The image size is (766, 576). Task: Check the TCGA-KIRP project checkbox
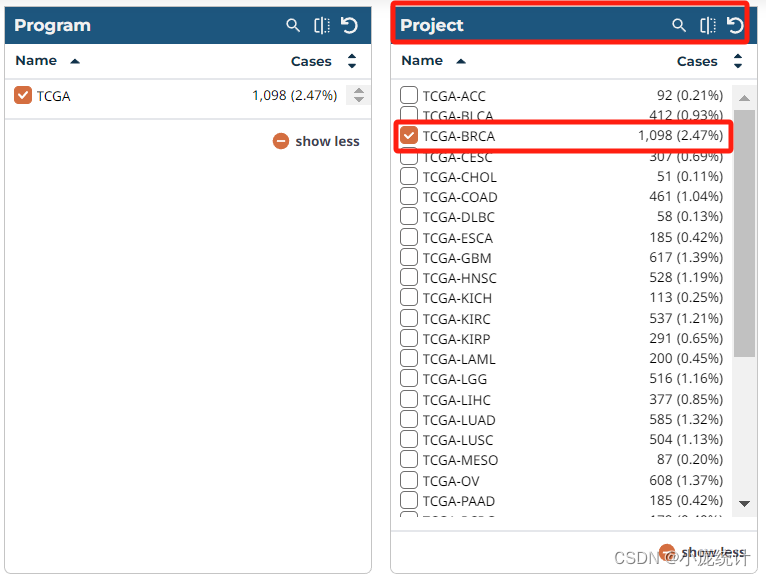tap(409, 338)
